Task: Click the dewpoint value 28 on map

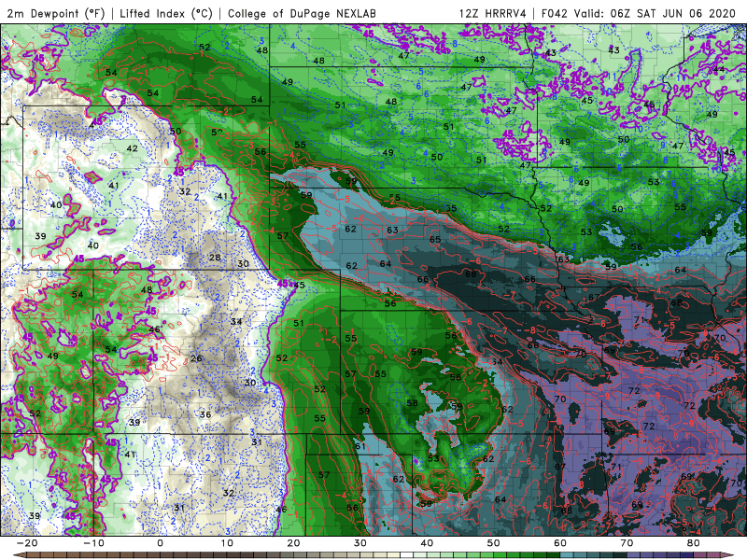Action: pyautogui.click(x=215, y=258)
